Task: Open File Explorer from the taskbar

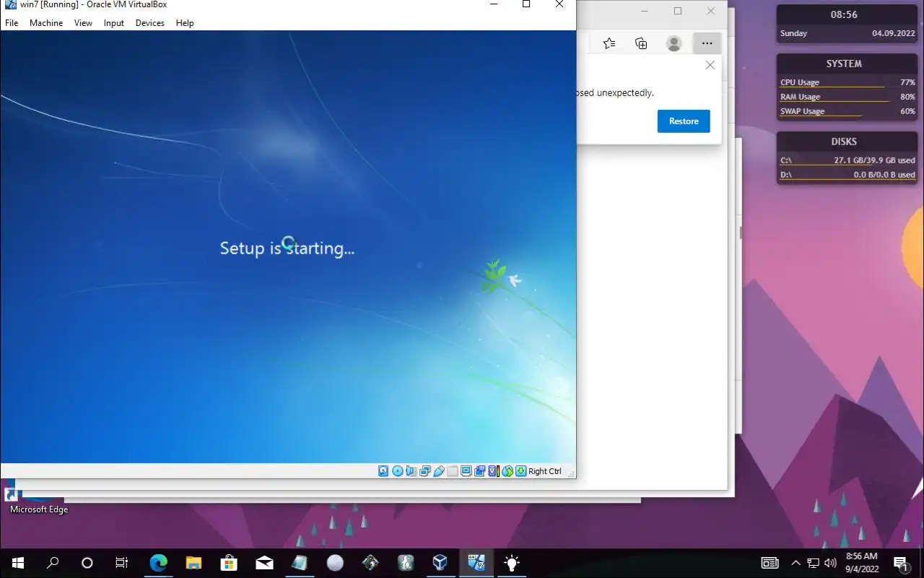Action: click(193, 563)
